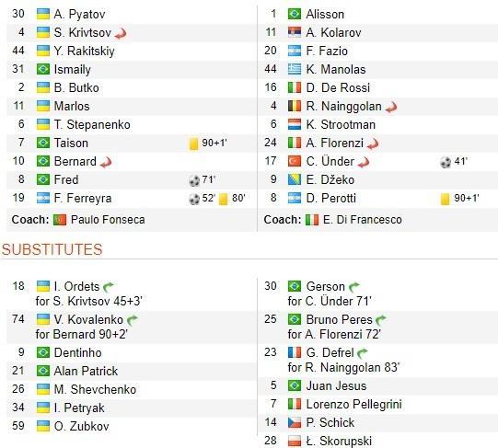498x448 pixels.
Task: Select coach E. Di Francesco
Action: (x=363, y=220)
